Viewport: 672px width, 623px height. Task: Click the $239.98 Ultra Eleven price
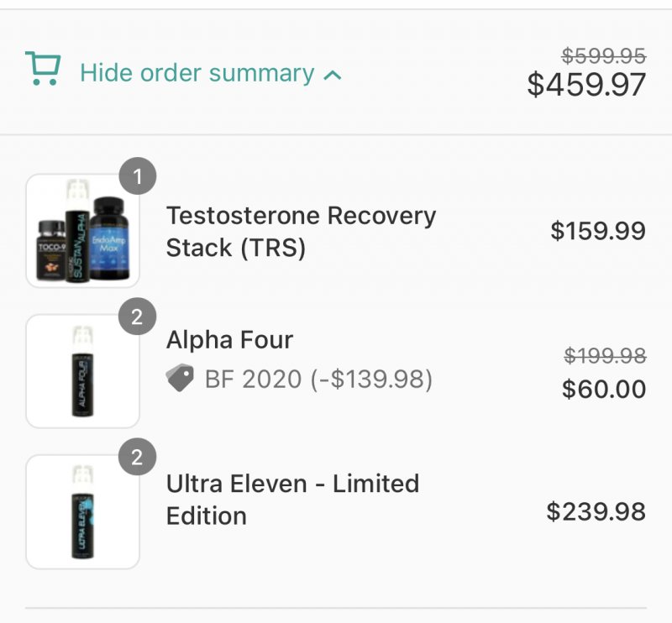(596, 511)
